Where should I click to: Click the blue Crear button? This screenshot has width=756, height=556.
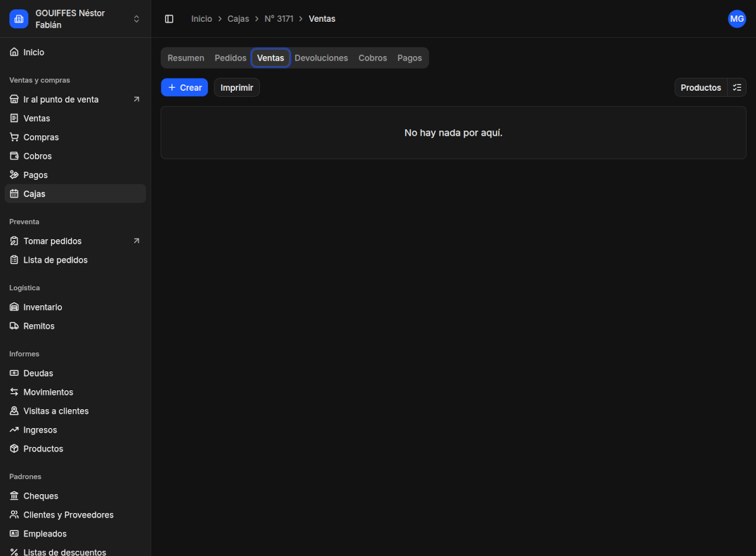click(x=184, y=87)
